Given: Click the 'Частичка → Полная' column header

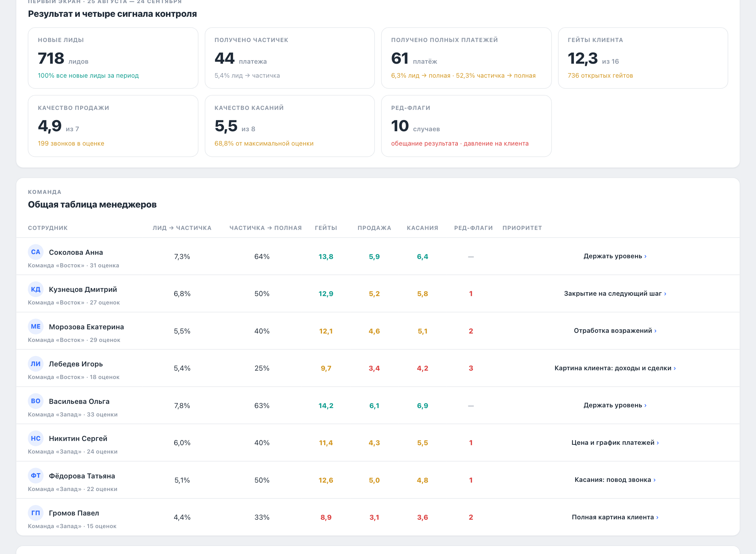Looking at the screenshot, I should point(266,228).
